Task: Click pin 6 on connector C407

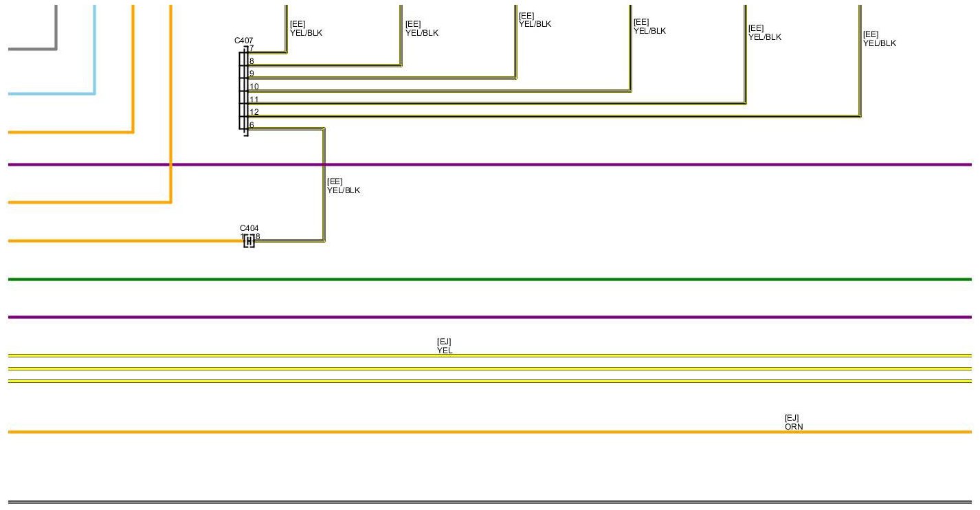Action: [x=252, y=125]
